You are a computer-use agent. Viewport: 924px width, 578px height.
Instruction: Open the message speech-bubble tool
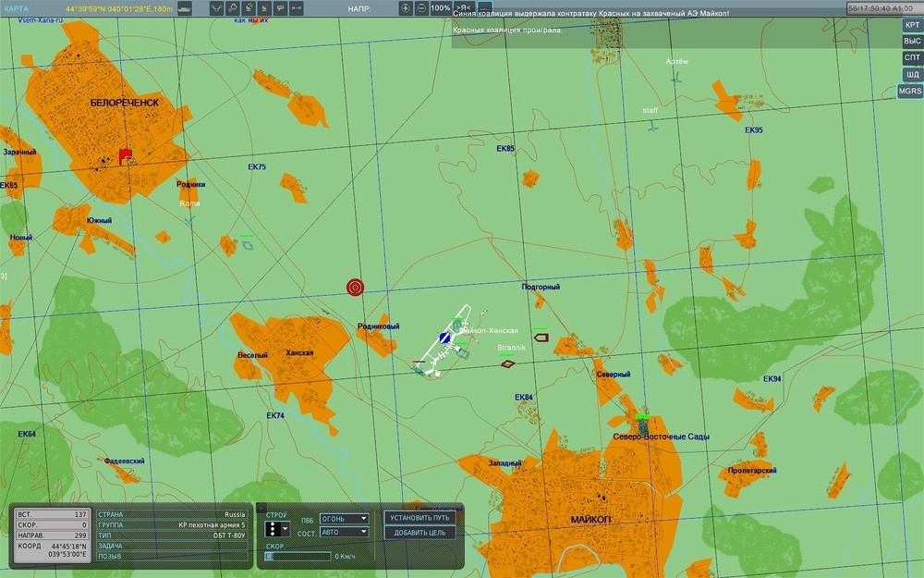coord(281,8)
